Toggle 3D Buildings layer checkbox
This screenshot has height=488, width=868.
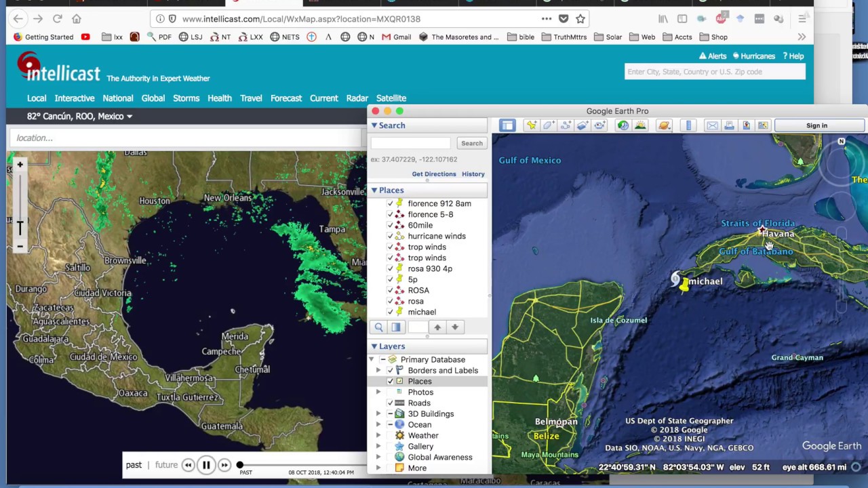click(390, 414)
